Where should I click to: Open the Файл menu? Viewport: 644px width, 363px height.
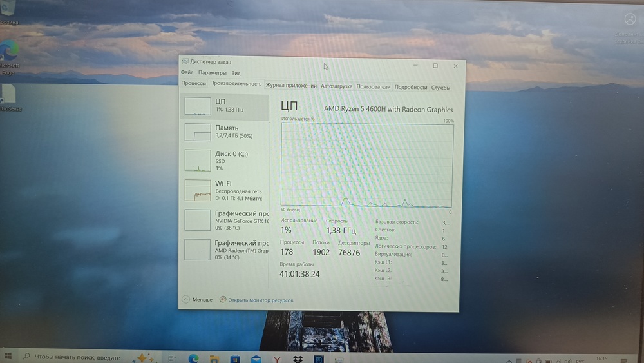coord(187,72)
